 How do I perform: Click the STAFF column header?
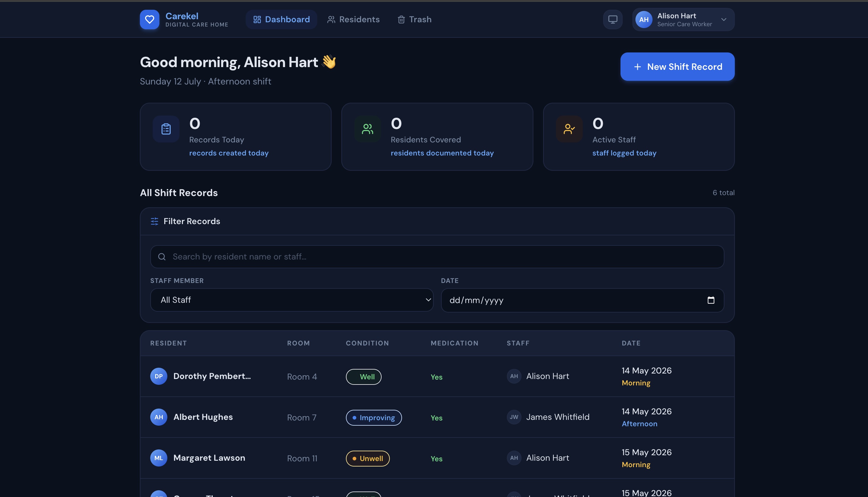[x=518, y=343]
